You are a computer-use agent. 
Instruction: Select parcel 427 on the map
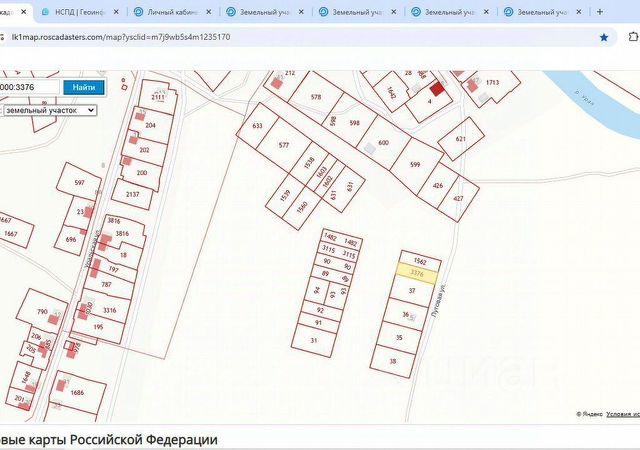(x=458, y=198)
